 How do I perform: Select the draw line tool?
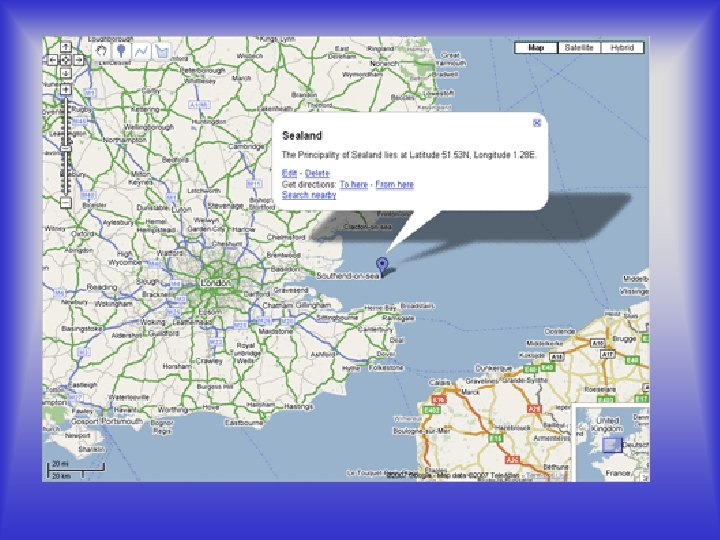click(x=142, y=51)
